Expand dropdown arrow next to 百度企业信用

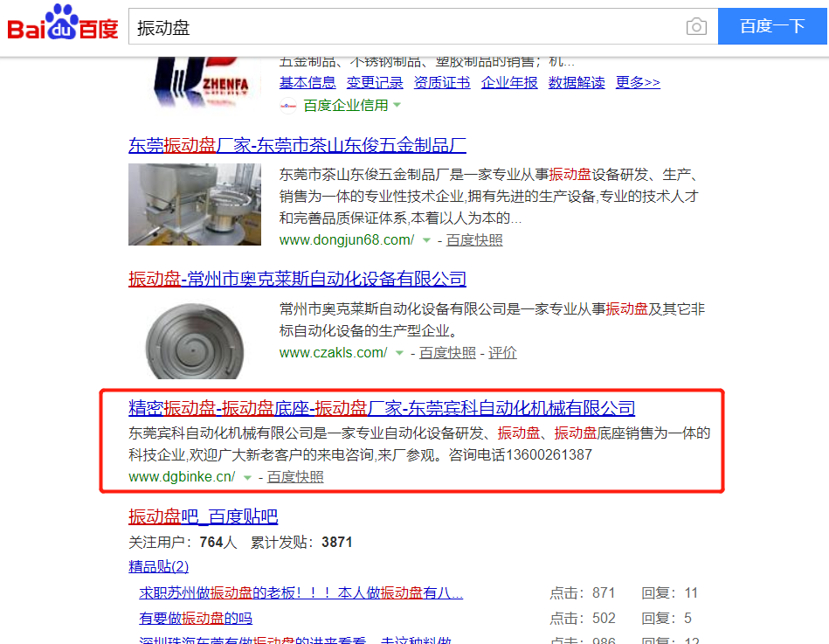coord(397,105)
